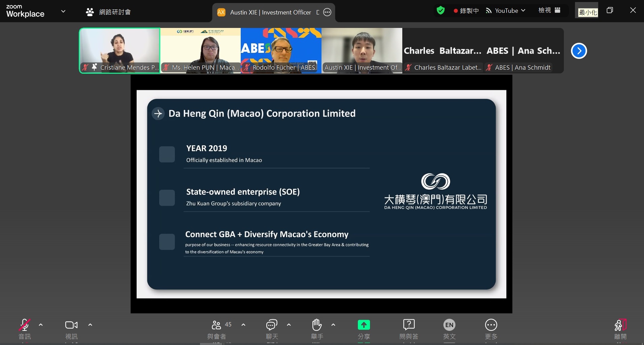This screenshot has width=644, height=345.
Task: Click 'Connect GBA + Diversify Macao's Economy' heading
Action: pyautogui.click(x=267, y=234)
